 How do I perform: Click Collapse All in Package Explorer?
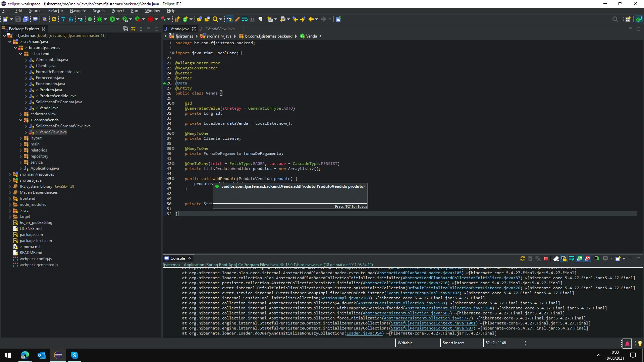pyautogui.click(x=125, y=29)
